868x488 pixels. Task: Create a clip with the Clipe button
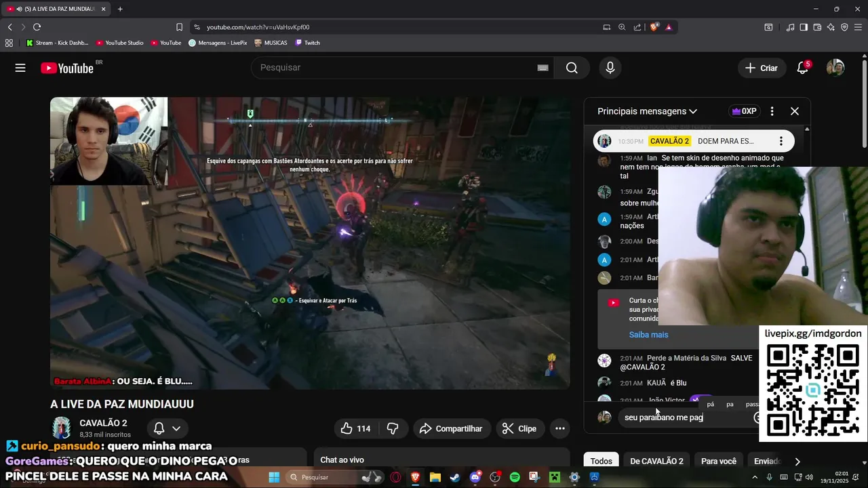(519, 428)
